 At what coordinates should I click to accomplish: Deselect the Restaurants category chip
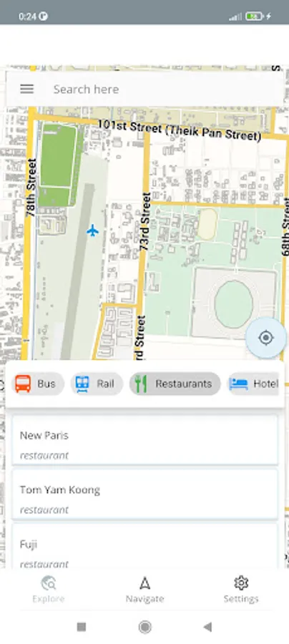click(175, 384)
